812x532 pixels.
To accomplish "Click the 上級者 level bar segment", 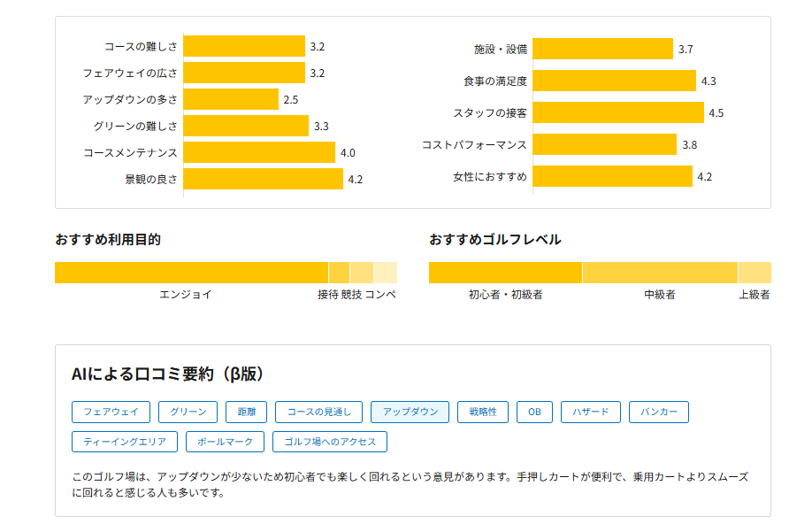I will 755,273.
